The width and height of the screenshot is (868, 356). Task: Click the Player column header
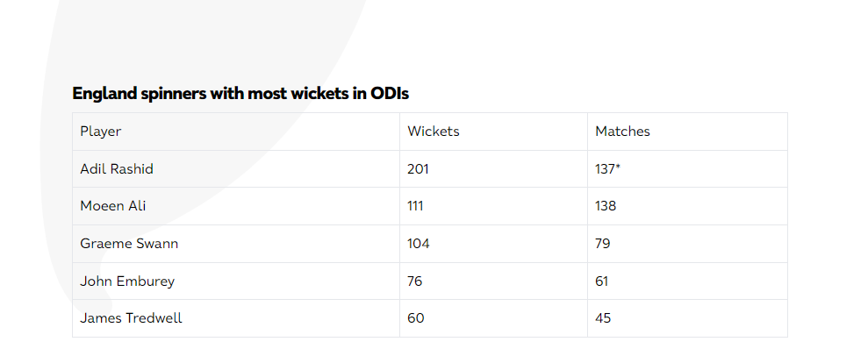coord(100,132)
